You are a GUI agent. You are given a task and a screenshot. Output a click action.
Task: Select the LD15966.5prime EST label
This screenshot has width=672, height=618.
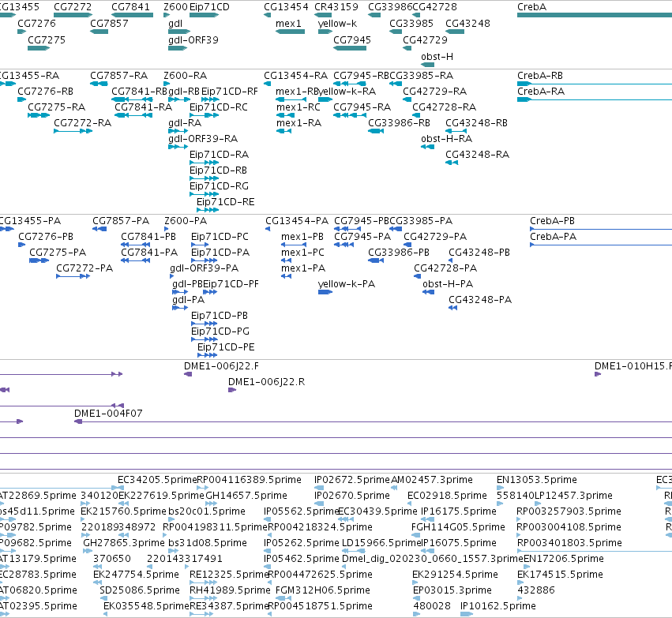(x=382, y=543)
